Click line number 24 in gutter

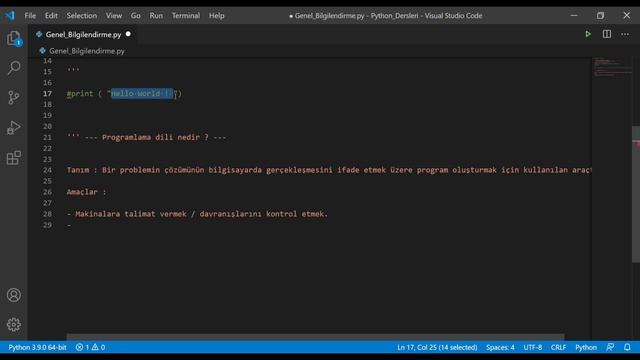point(47,170)
